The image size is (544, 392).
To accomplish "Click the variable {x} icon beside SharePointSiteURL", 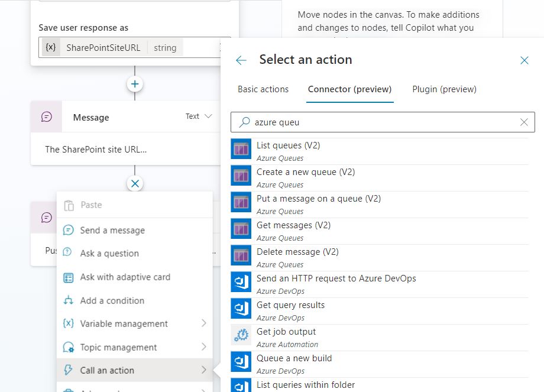I will [51, 47].
